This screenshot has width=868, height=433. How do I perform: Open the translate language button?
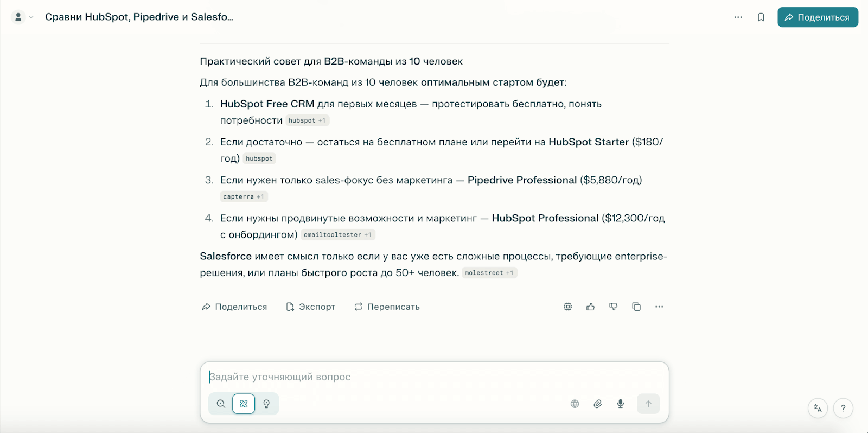(818, 408)
